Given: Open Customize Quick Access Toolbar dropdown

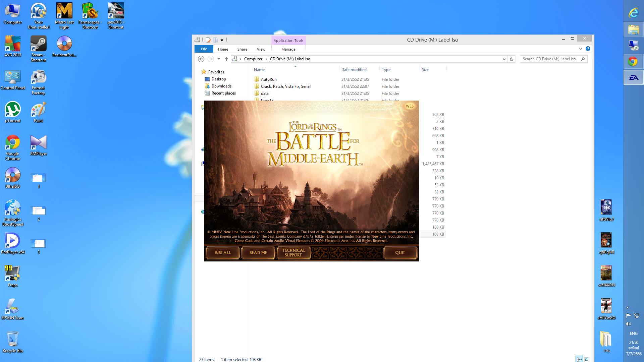Looking at the screenshot, I should [x=222, y=40].
